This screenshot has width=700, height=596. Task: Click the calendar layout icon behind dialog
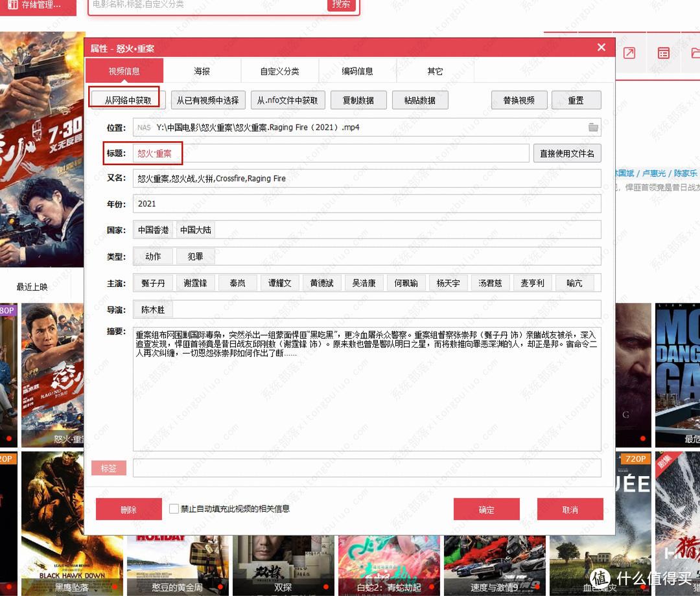coord(664,53)
